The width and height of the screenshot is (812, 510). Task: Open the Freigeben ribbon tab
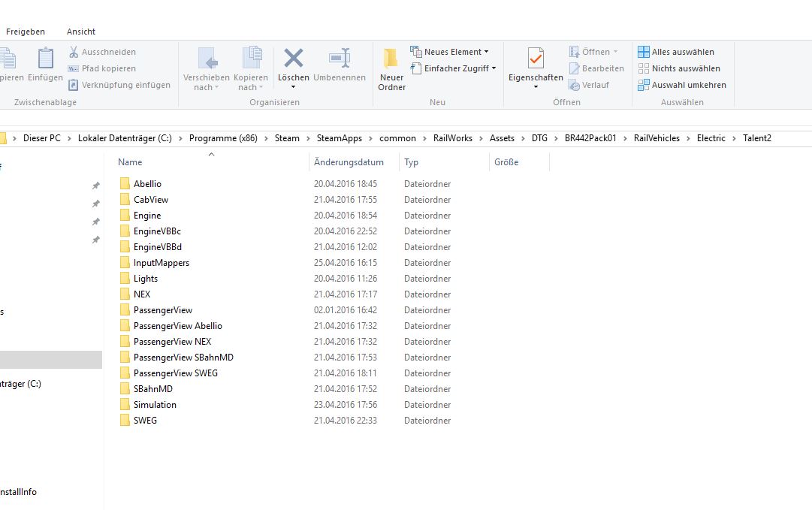[x=26, y=32]
